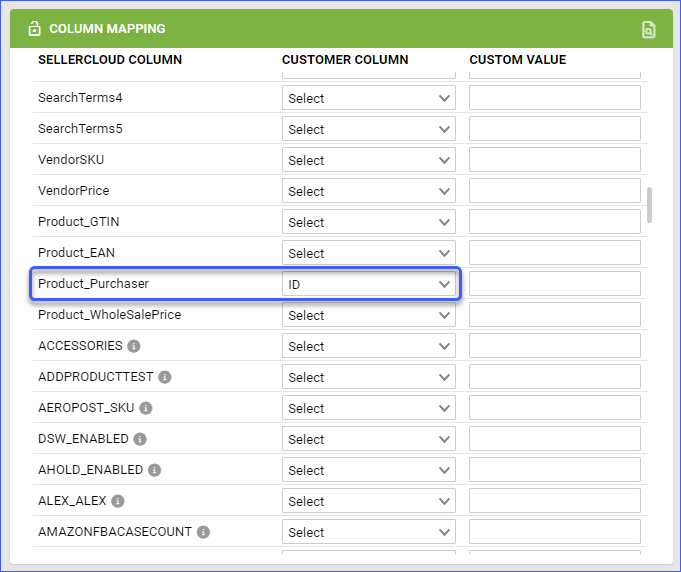Viewport: 681px width, 572px height.
Task: Click the vertical scrollbar thumb
Action: coord(650,205)
